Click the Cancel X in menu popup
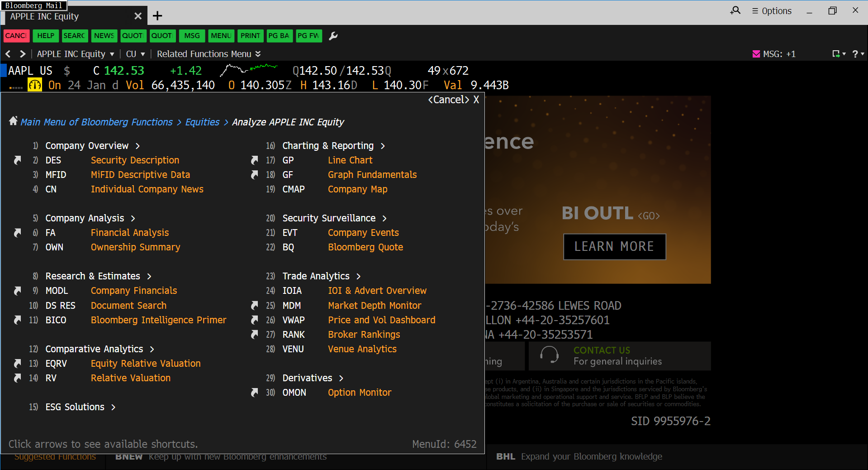868x470 pixels. click(454, 100)
